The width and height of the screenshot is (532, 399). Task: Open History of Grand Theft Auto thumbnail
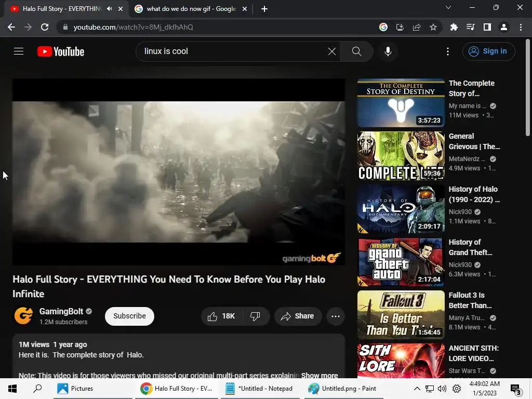click(x=401, y=262)
